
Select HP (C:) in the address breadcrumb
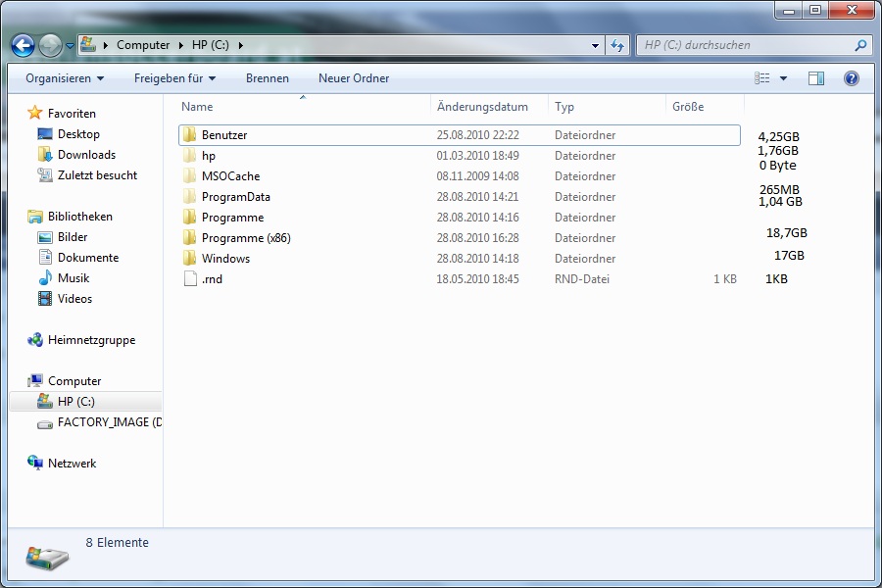pyautogui.click(x=211, y=45)
